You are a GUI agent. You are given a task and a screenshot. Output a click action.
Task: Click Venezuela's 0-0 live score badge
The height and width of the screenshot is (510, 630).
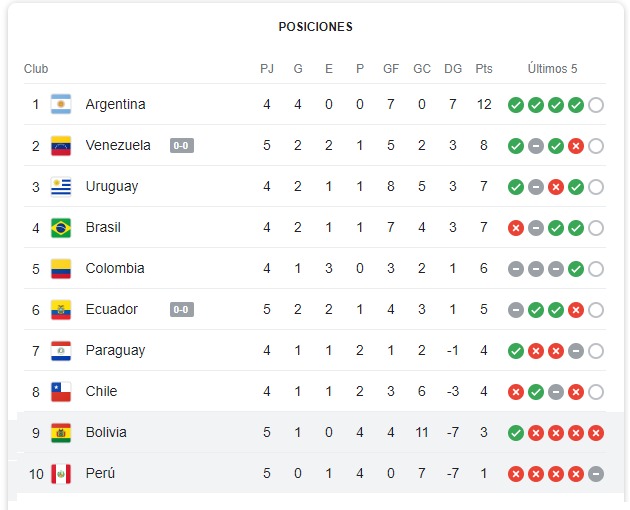[182, 145]
